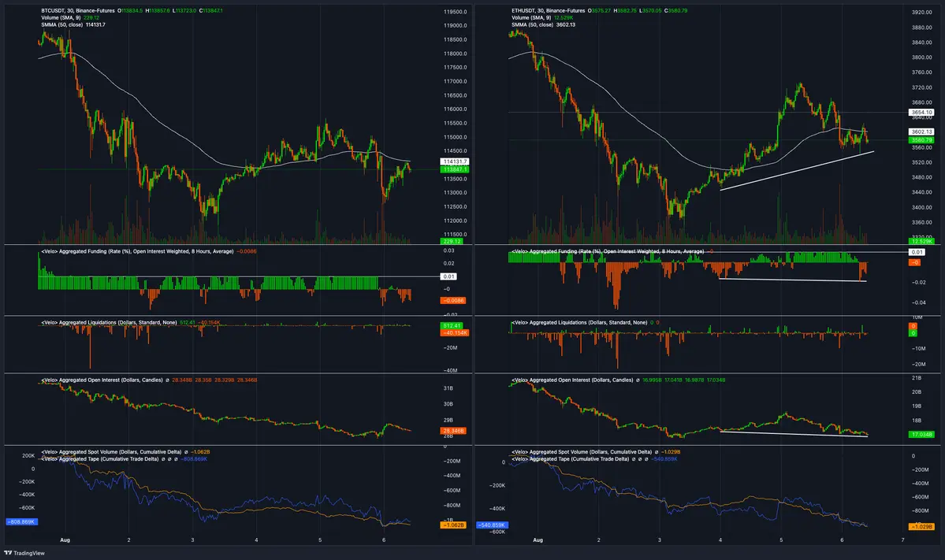
Task: Click the green 113847.1 last price label
Action: pos(455,169)
